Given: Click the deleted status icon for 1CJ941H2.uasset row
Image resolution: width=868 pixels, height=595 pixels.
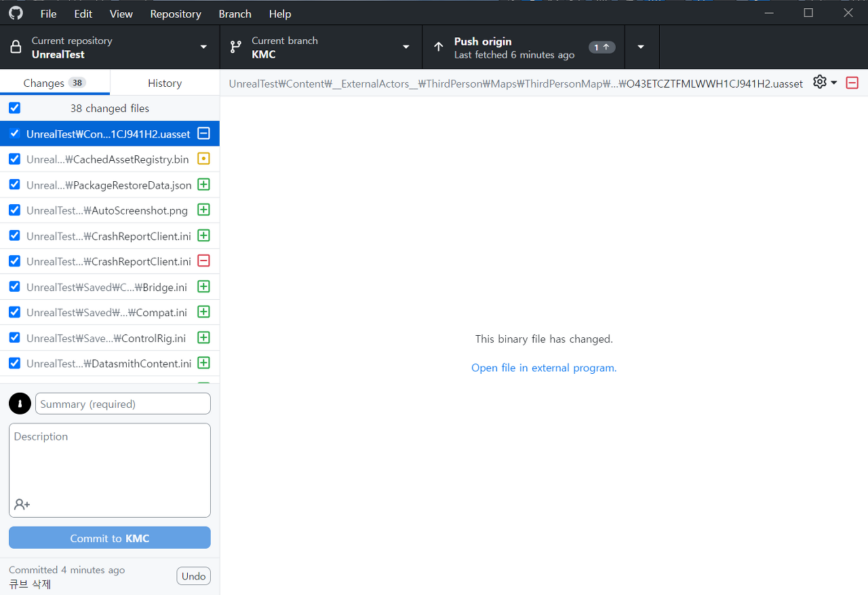Looking at the screenshot, I should [x=203, y=134].
